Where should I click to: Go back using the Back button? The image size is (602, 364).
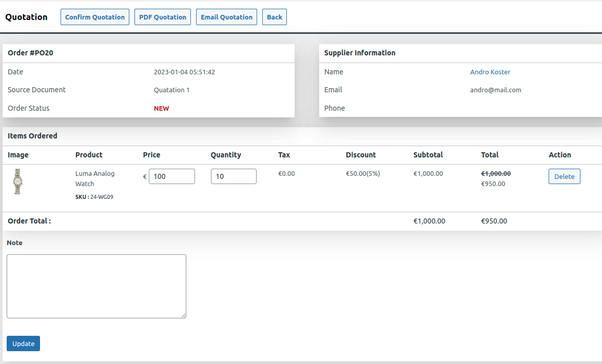click(275, 17)
